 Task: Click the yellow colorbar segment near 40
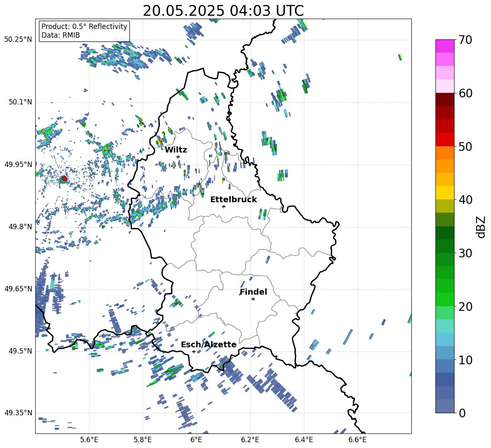click(x=445, y=193)
